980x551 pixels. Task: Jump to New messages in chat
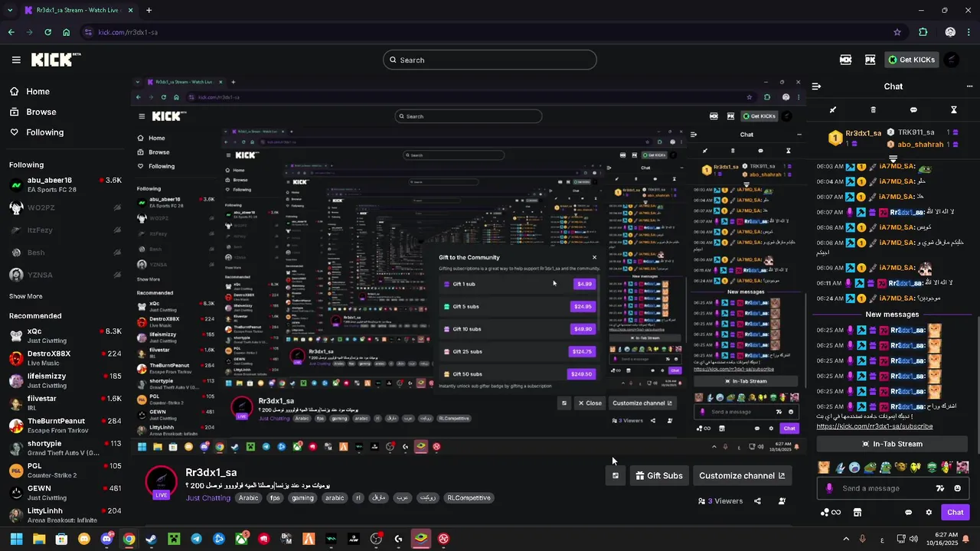pyautogui.click(x=892, y=315)
